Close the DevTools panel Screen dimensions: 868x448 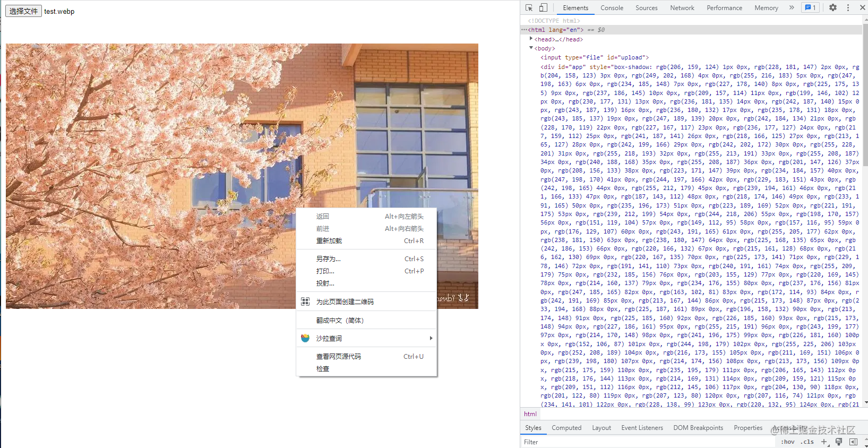[862, 7]
